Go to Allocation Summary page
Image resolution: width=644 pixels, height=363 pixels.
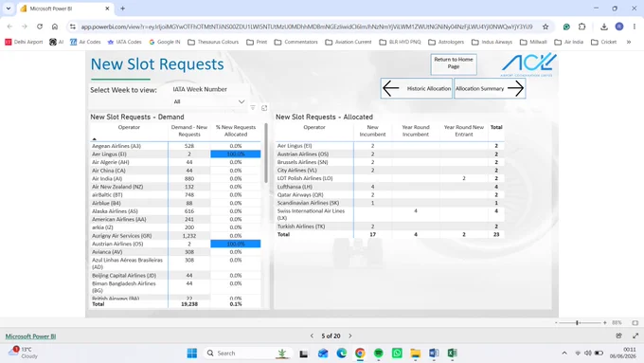490,88
